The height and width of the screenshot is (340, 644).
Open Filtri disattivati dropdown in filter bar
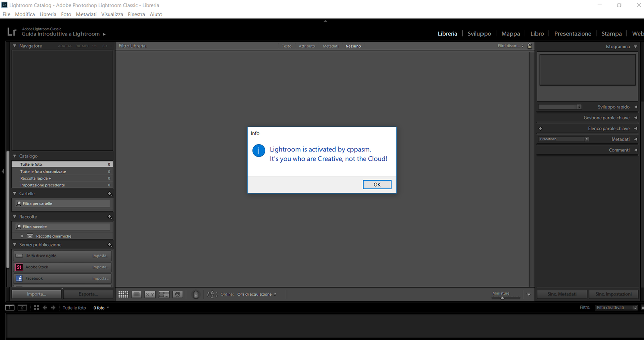pyautogui.click(x=511, y=46)
